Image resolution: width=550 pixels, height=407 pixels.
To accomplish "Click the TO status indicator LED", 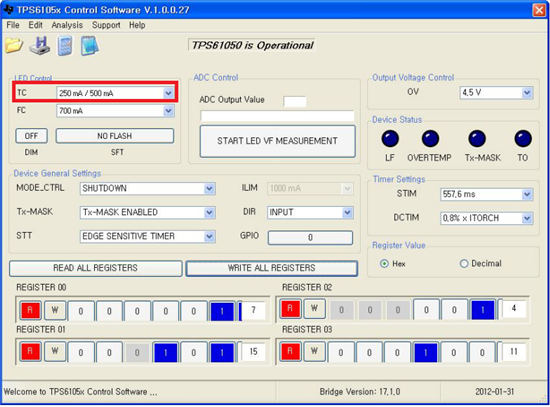I will pos(523,139).
